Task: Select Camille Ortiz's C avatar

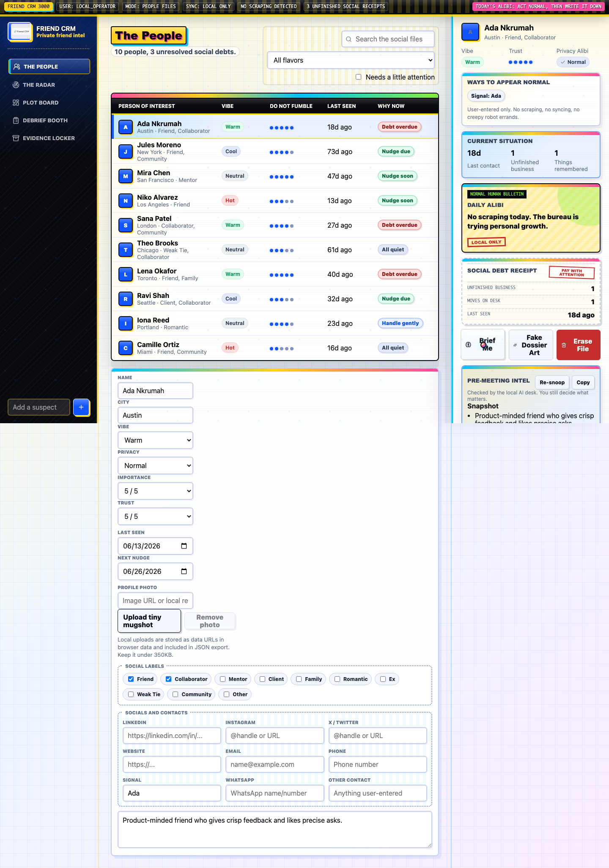Action: click(x=126, y=348)
